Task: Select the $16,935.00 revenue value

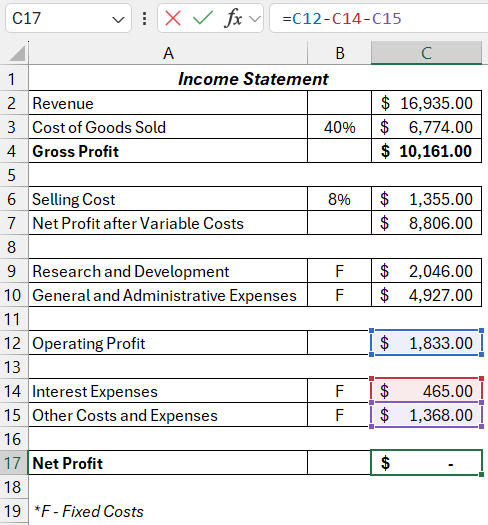Action: pos(426,103)
